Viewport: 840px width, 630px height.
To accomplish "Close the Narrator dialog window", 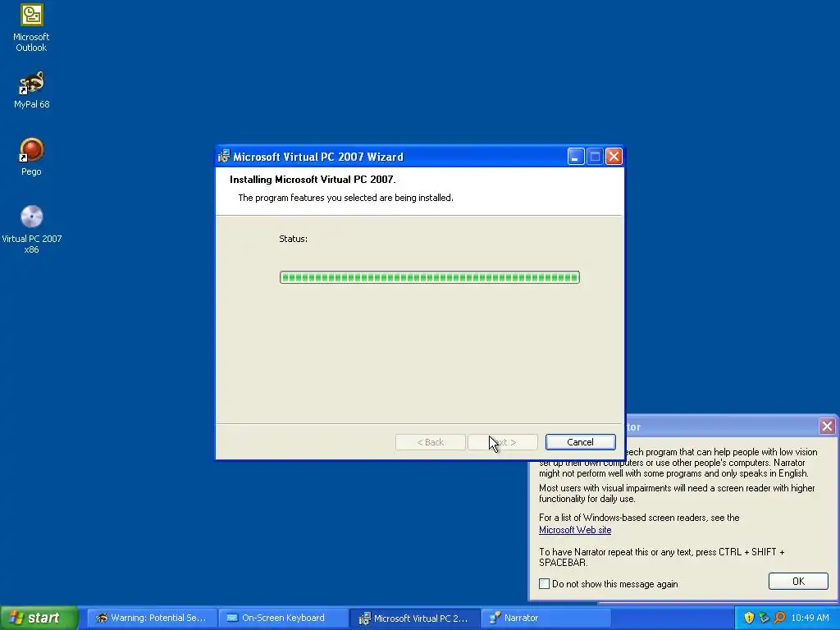I will tap(827, 427).
